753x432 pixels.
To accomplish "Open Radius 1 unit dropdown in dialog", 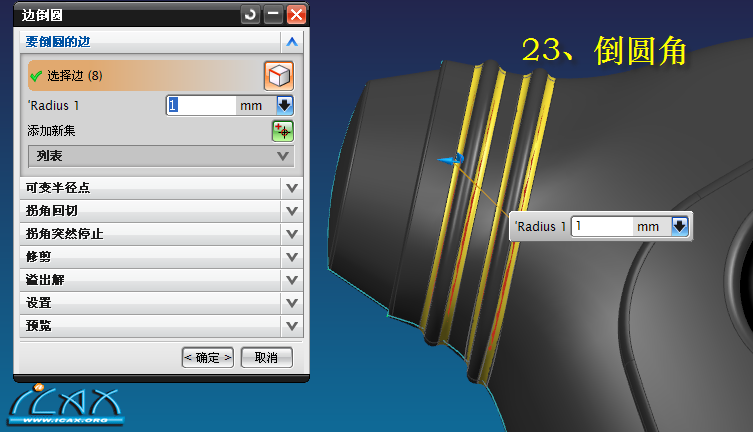I will (285, 105).
